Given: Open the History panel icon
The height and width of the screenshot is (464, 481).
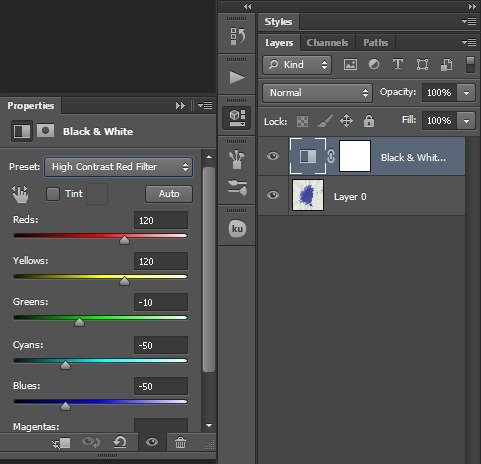Looking at the screenshot, I should (237, 36).
